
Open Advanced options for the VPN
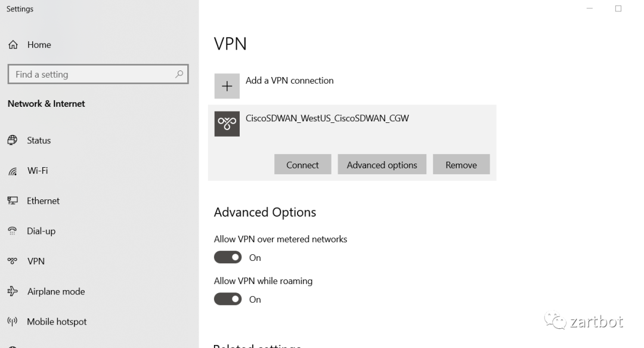382,165
